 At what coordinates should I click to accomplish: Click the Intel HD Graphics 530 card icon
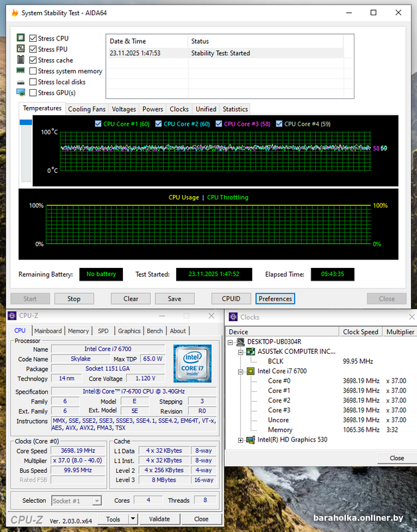pyautogui.click(x=251, y=440)
